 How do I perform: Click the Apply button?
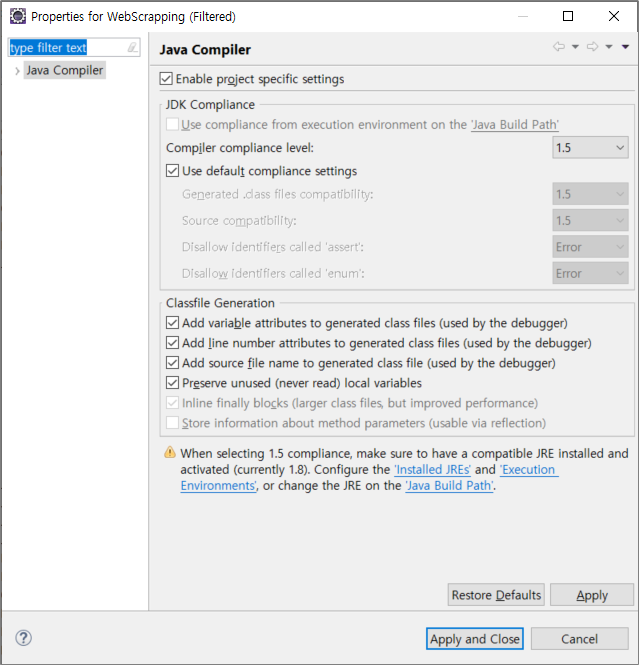tap(592, 595)
